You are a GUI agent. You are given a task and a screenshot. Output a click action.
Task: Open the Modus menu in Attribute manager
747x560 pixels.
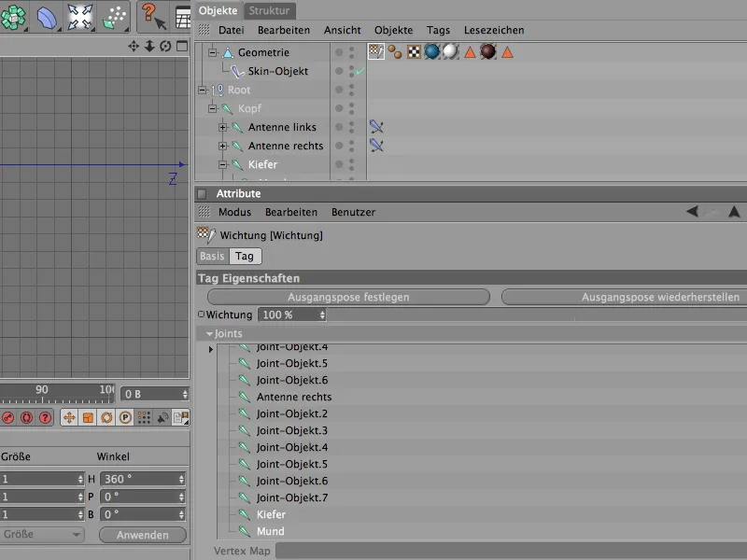pyautogui.click(x=234, y=212)
